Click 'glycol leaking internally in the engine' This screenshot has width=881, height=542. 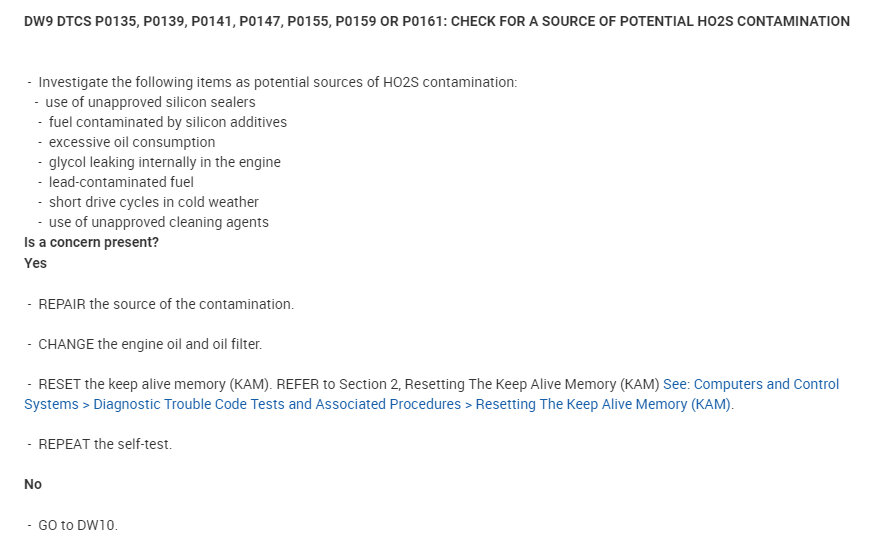[x=164, y=162]
